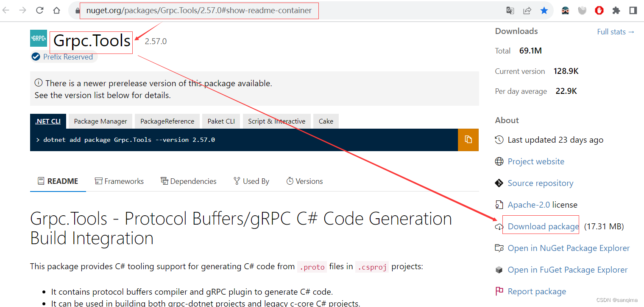Click the .csproj inline code text
This screenshot has width=644, height=307.
click(x=372, y=267)
